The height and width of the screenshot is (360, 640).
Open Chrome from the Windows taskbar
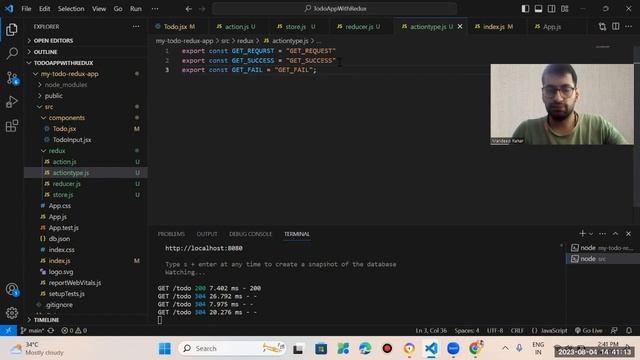coord(475,348)
